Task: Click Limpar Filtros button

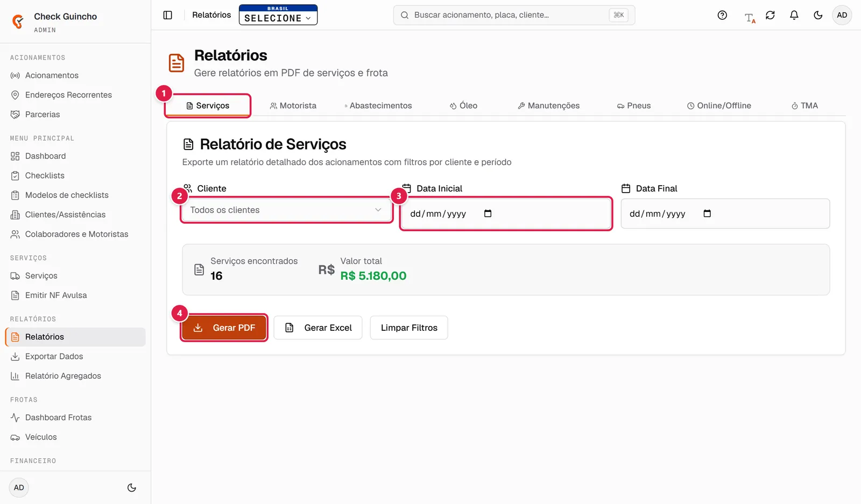Action: (409, 328)
